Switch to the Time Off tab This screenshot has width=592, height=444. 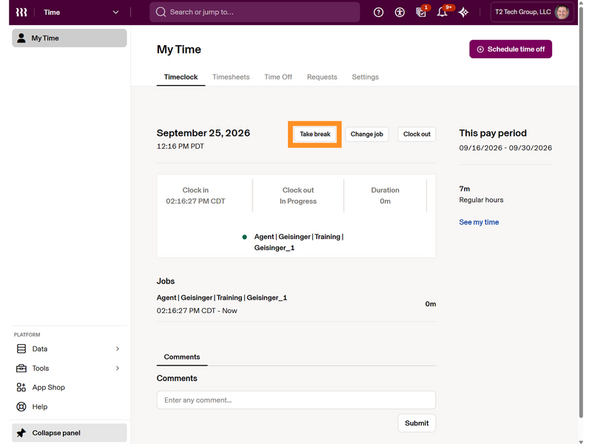click(278, 77)
